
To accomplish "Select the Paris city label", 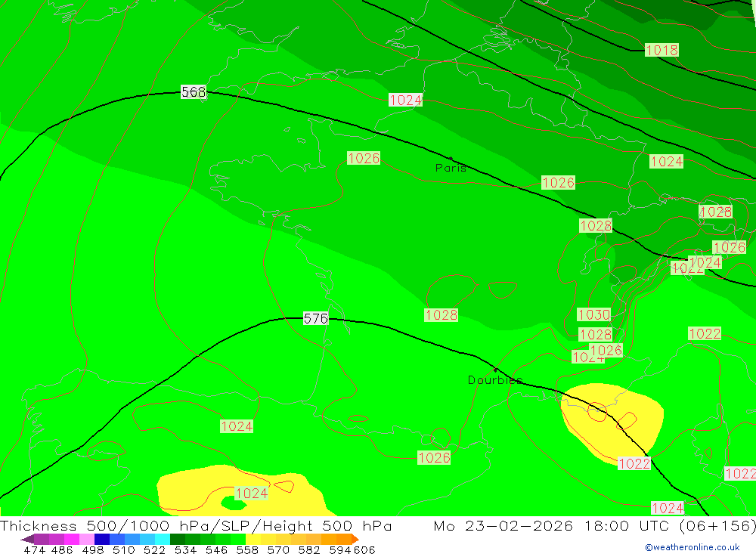I will coord(451,168).
